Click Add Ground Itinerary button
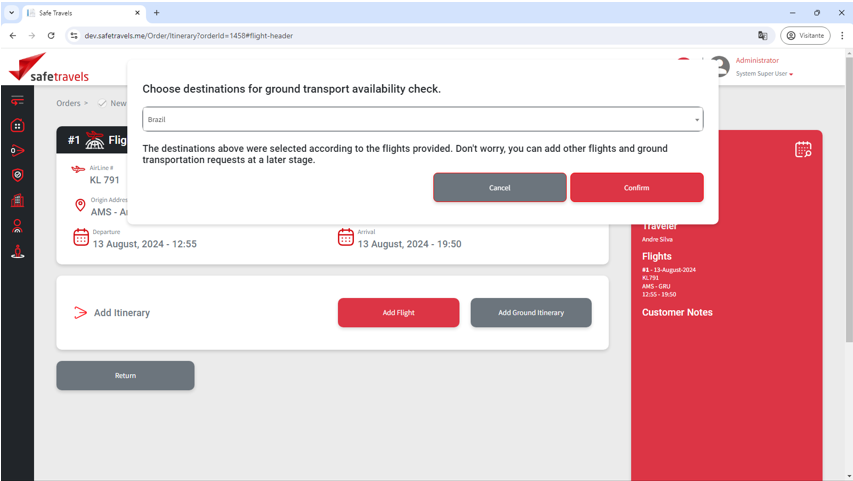The height and width of the screenshot is (481, 853). pos(530,313)
